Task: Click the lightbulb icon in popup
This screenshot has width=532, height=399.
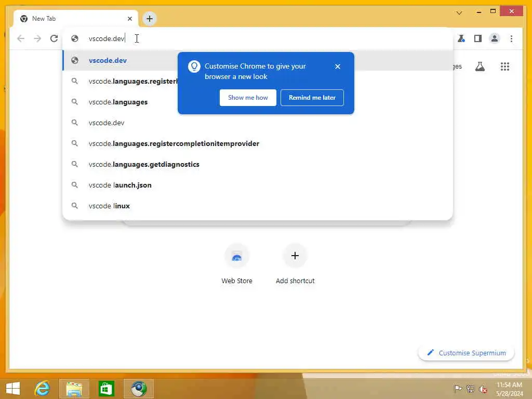Action: (x=194, y=66)
